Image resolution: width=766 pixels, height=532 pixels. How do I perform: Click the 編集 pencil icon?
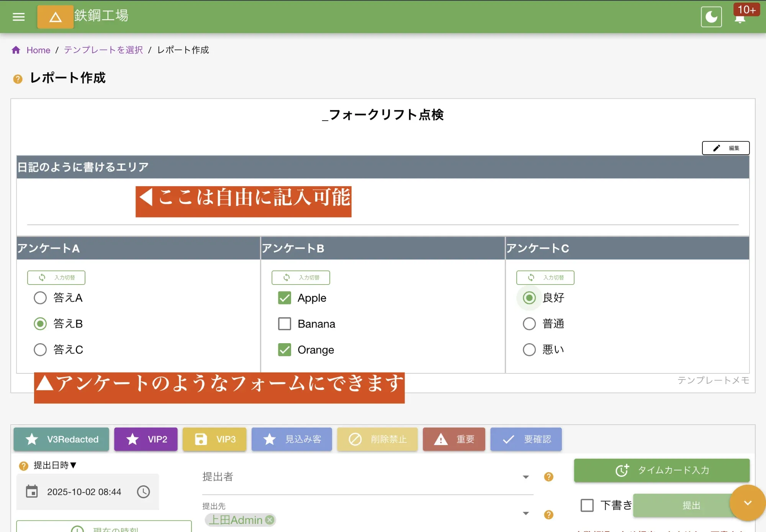(717, 148)
